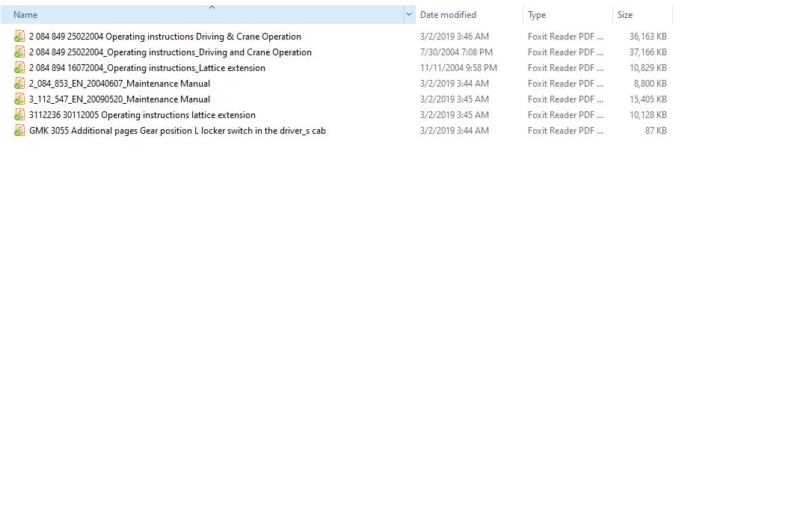Image resolution: width=803 pixels, height=532 pixels.
Task: Select file '3_112_547_EN_20090520_Maintenance Manual'
Action: pyautogui.click(x=120, y=99)
